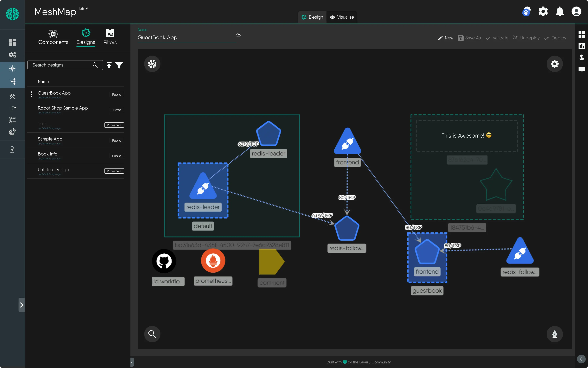Open the bar chart panel on the right toolbar
The image size is (588, 368).
click(x=582, y=46)
